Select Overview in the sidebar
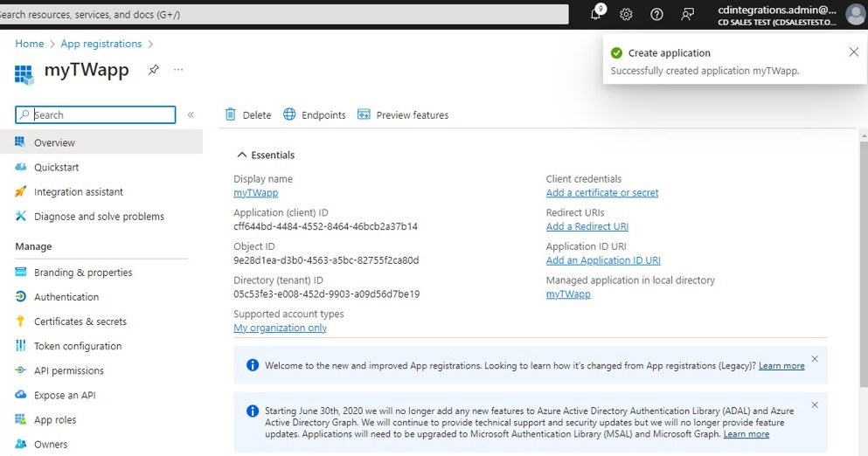This screenshot has height=456, width=868. [101, 142]
